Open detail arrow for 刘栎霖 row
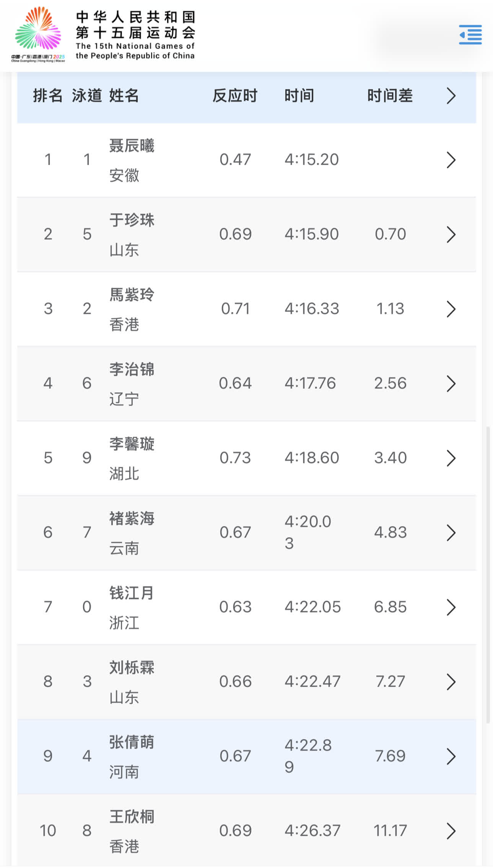 pyautogui.click(x=451, y=682)
